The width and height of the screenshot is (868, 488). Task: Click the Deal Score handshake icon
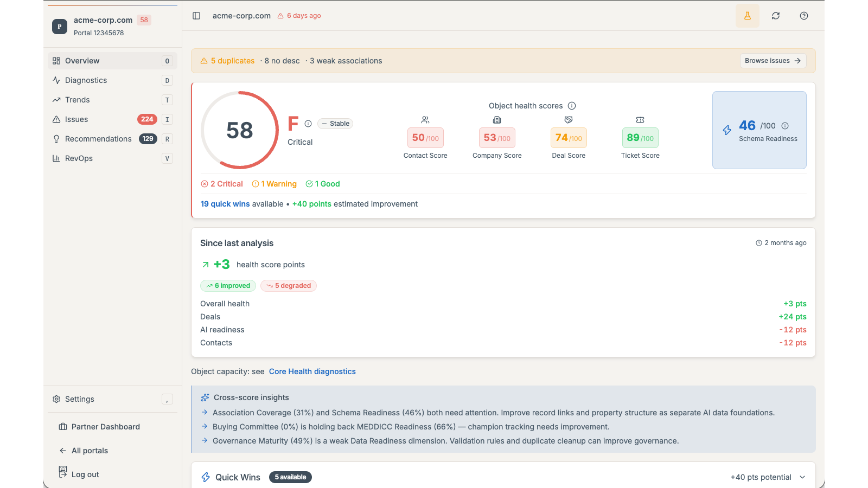click(x=569, y=120)
